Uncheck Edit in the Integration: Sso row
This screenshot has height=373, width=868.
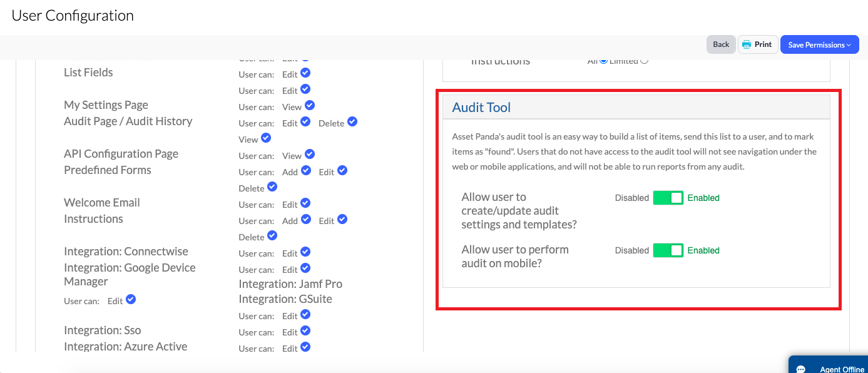(305, 331)
